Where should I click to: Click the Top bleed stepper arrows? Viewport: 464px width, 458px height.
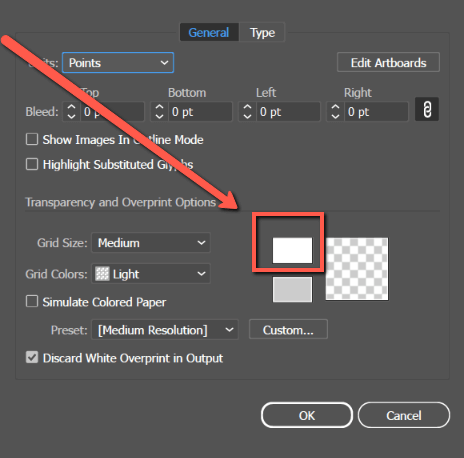point(71,112)
